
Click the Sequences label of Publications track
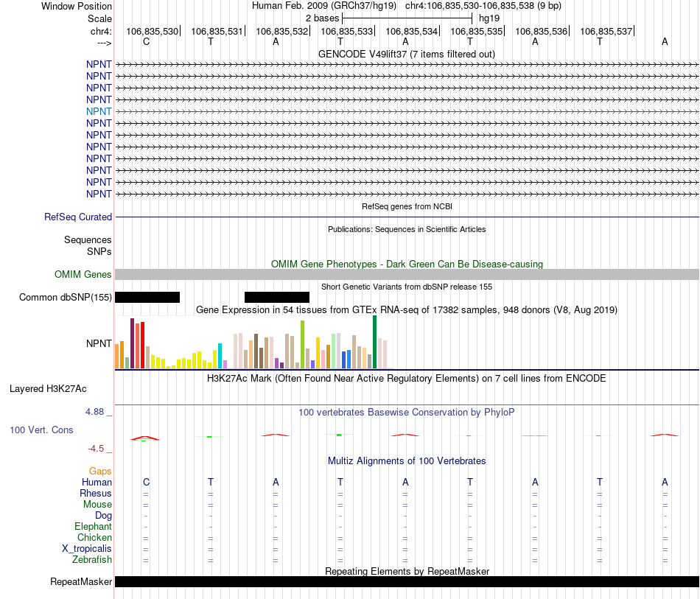88,239
